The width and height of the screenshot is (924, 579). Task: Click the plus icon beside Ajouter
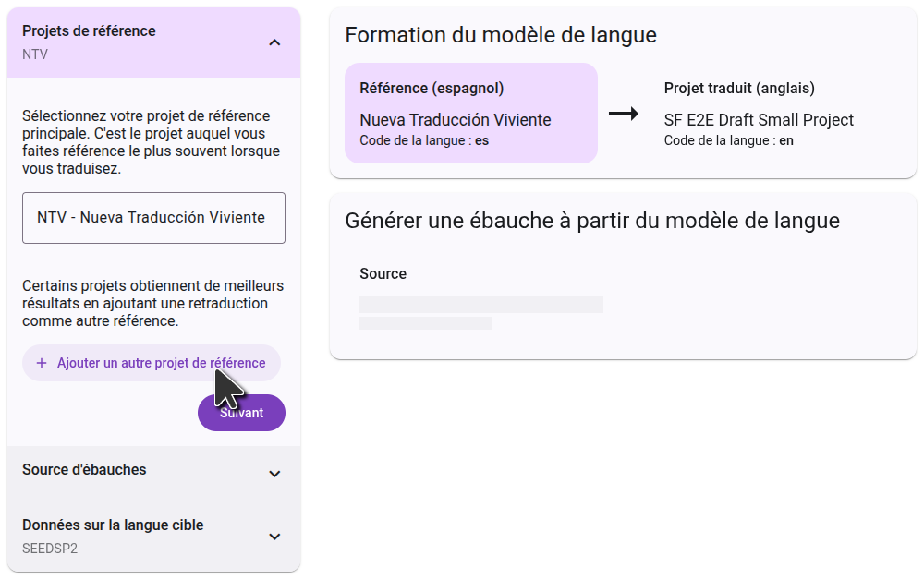(42, 363)
